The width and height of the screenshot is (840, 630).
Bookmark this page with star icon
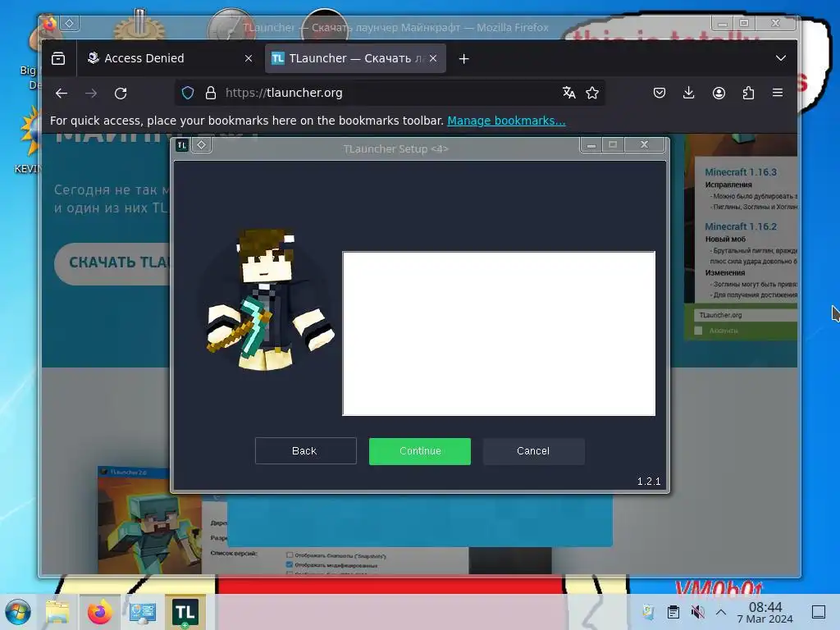[592, 93]
